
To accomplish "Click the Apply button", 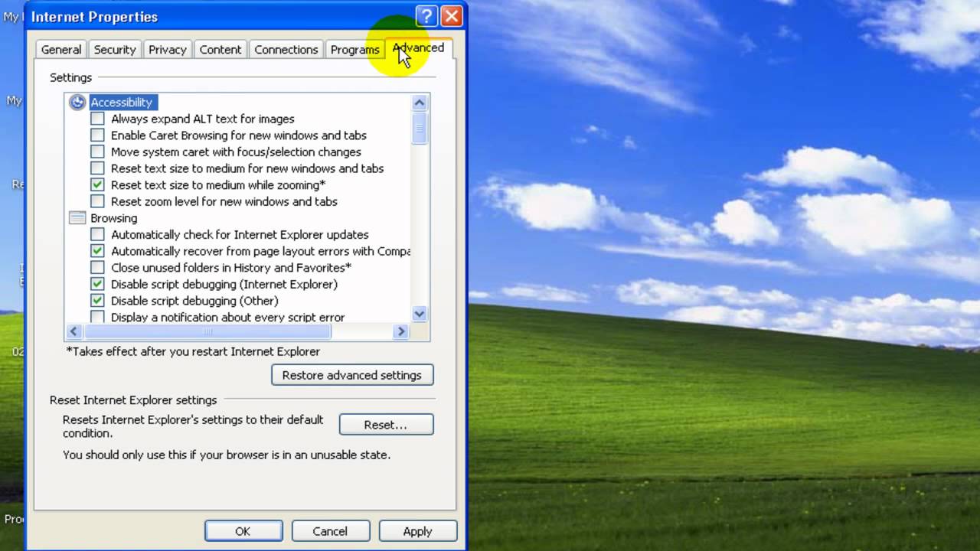I will tap(417, 531).
